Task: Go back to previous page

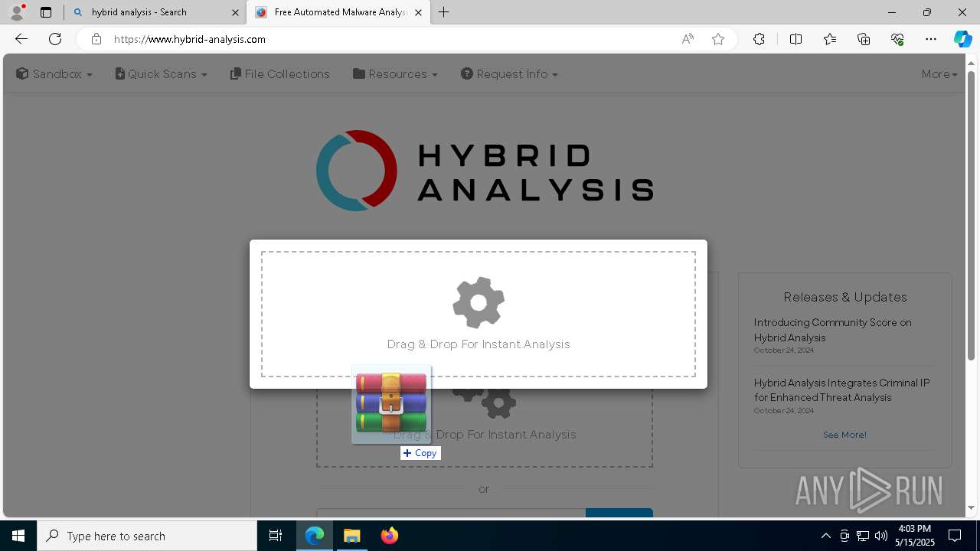Action: (21, 39)
